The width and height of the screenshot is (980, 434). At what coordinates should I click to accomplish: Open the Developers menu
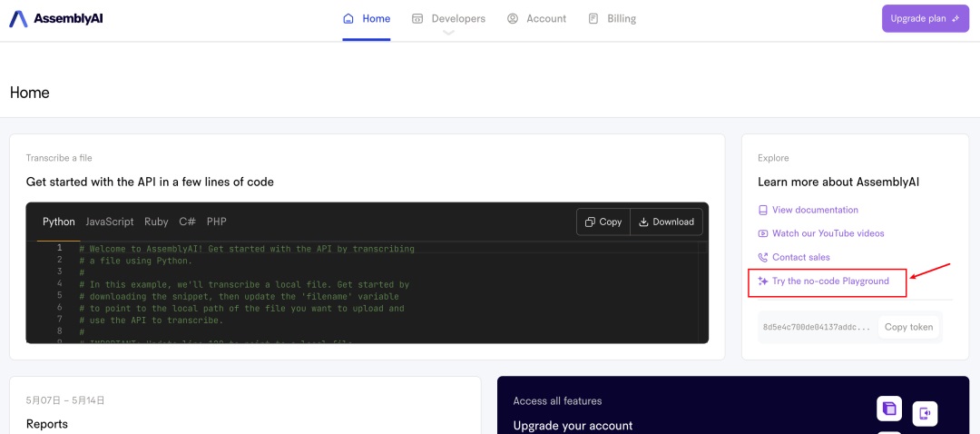click(448, 19)
